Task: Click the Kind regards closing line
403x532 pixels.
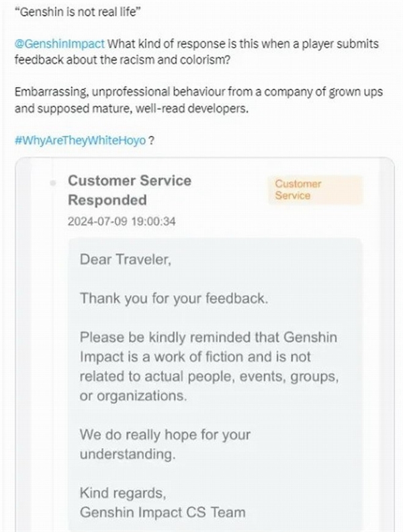Action: [123, 493]
